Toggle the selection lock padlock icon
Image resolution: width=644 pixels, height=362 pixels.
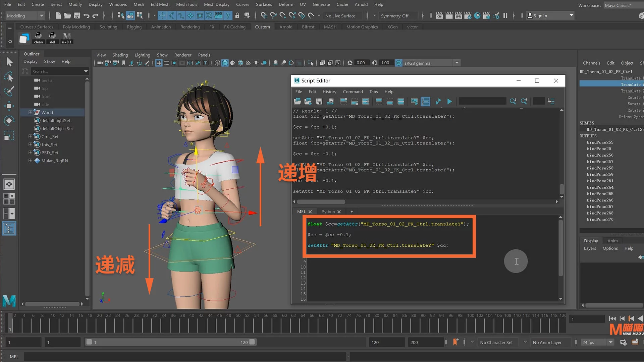click(x=237, y=15)
